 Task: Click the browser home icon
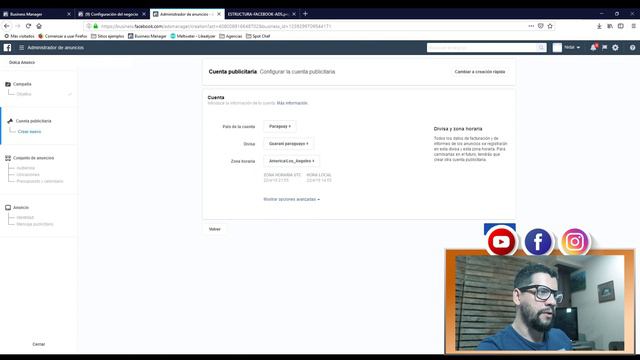tap(39, 26)
